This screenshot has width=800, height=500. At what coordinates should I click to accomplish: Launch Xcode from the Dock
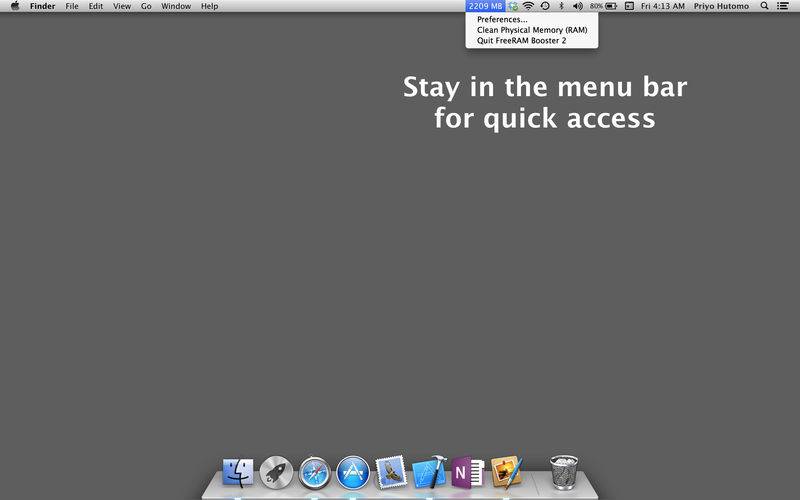pyautogui.click(x=429, y=472)
